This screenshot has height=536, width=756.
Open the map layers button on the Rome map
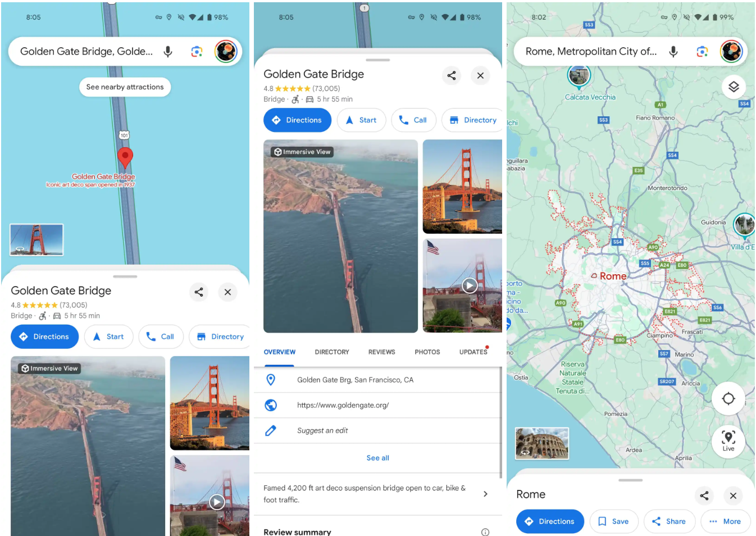734,87
